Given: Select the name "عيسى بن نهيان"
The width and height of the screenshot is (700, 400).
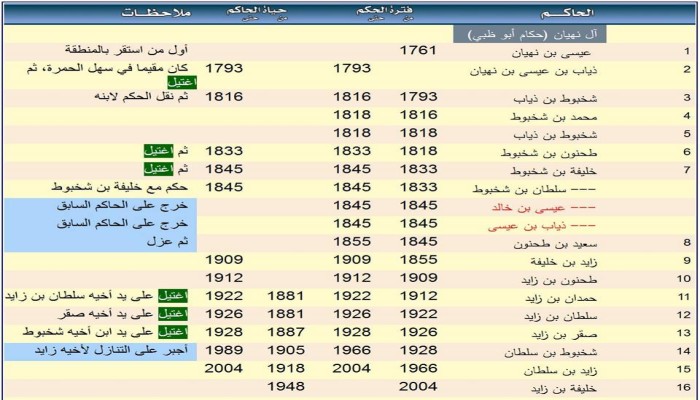Looking at the screenshot, I should [x=551, y=52].
